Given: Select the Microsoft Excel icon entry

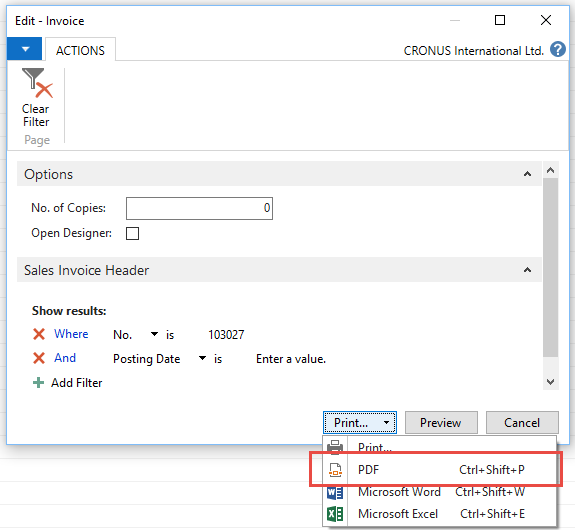Looking at the screenshot, I should click(335, 514).
